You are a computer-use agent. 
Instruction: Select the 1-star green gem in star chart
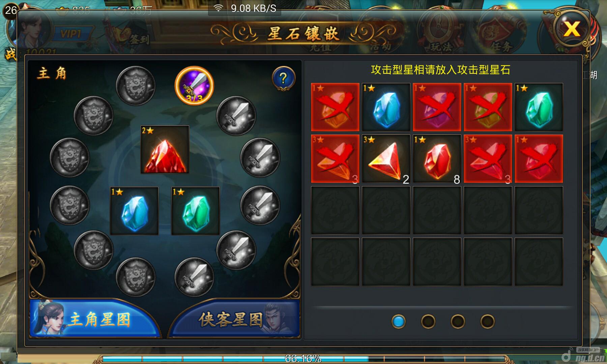click(196, 211)
